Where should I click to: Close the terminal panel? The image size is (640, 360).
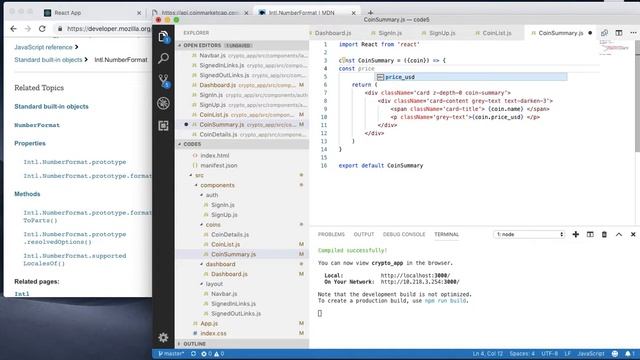pyautogui.click(x=633, y=234)
